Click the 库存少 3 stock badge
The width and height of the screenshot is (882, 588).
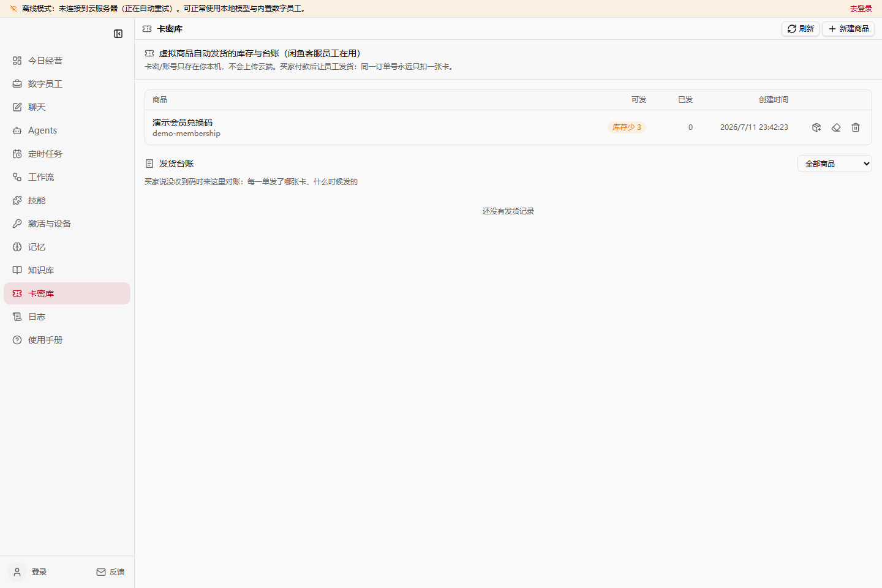pyautogui.click(x=627, y=127)
